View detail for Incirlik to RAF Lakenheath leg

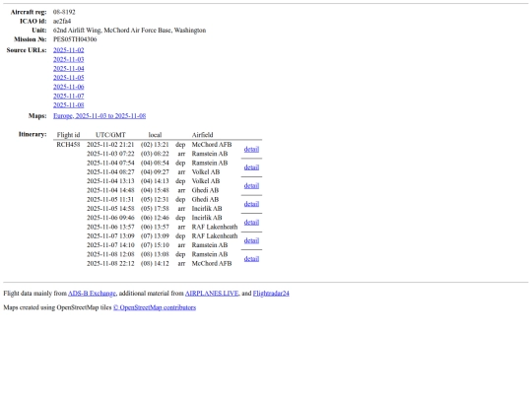point(251,223)
